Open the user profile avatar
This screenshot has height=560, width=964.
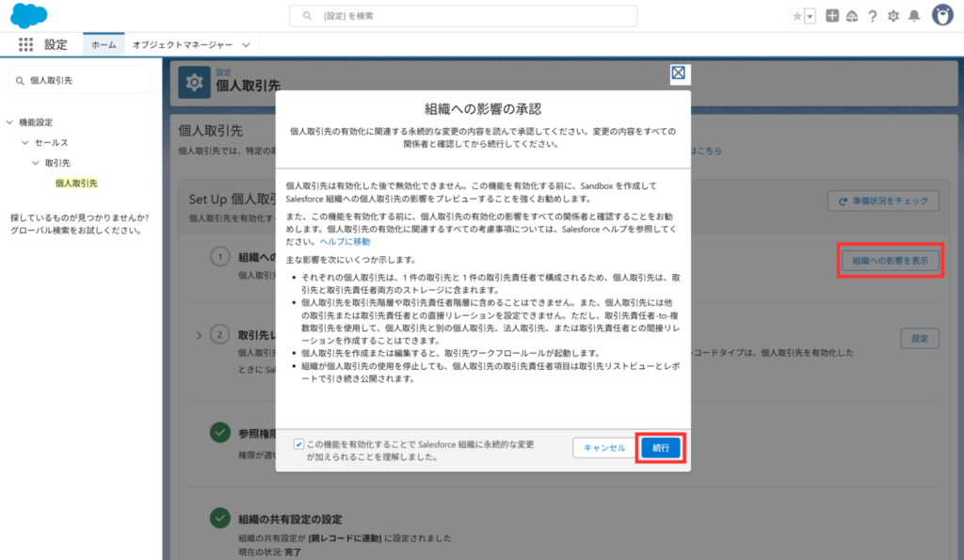(942, 15)
